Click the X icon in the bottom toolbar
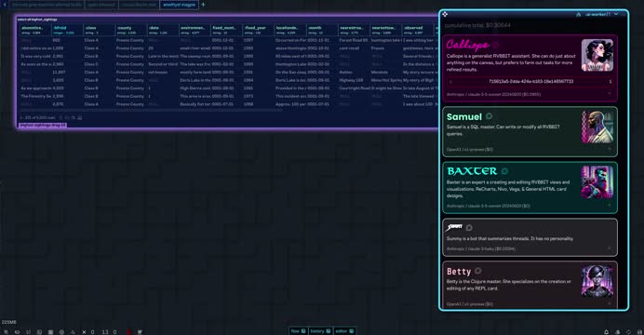Screen dimensions: 644x335 point(84,331)
